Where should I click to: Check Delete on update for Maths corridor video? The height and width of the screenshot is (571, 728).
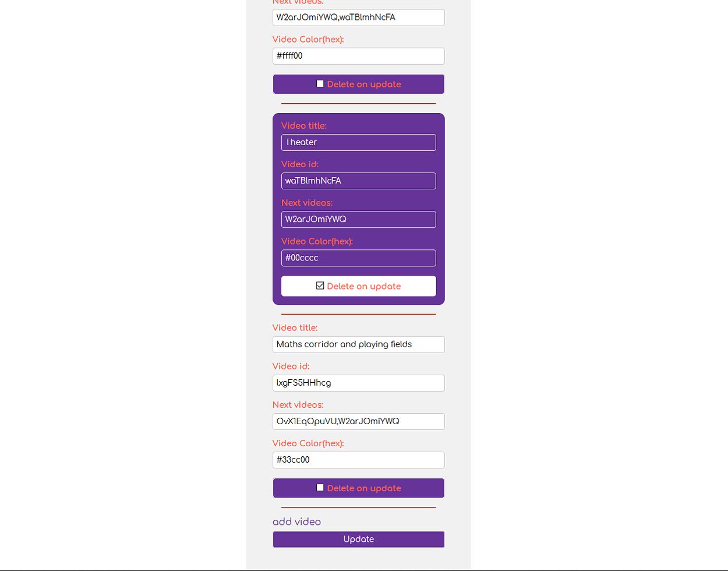tap(320, 488)
